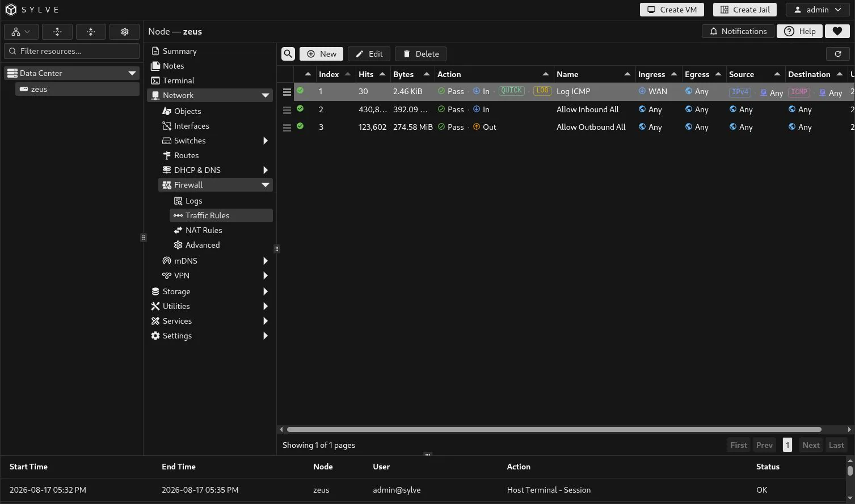This screenshot has height=504, width=855.
Task: Click drag handle icon of Log ICMP rule
Action: click(x=287, y=92)
